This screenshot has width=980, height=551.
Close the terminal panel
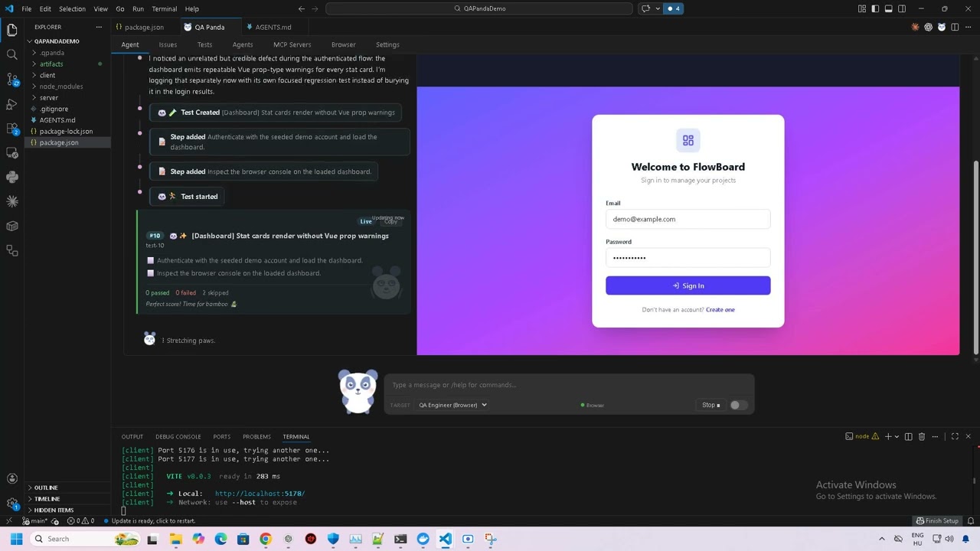(968, 436)
